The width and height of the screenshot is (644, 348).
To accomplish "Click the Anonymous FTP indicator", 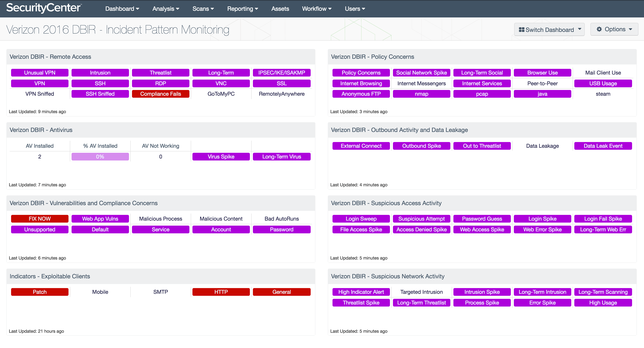I will (361, 94).
